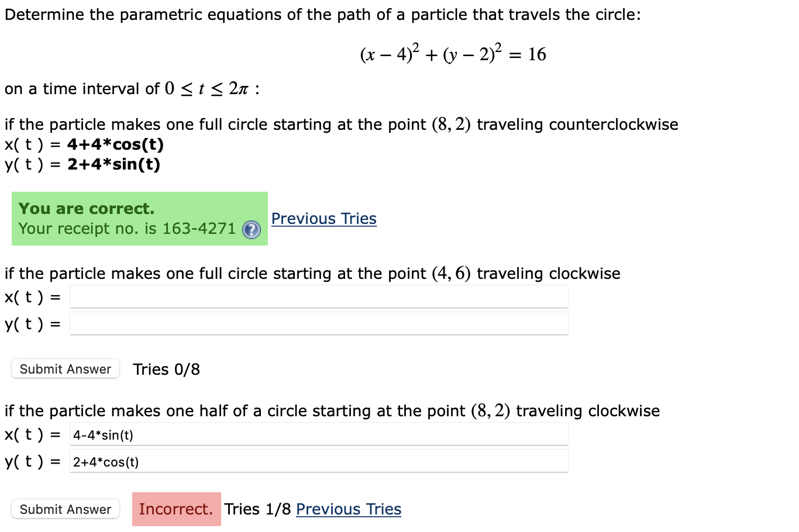799x532 pixels.
Task: Click the Tries 1/8 Submit Answer button
Action: pyautogui.click(x=65, y=509)
